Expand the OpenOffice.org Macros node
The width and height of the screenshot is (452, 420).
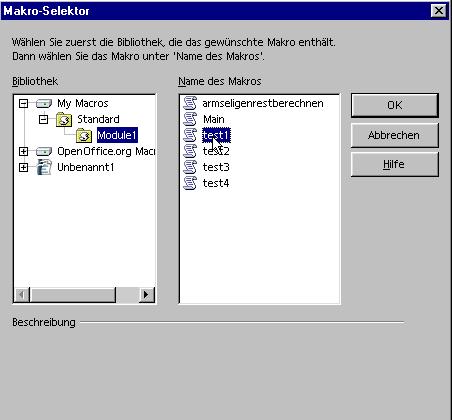pyautogui.click(x=23, y=152)
